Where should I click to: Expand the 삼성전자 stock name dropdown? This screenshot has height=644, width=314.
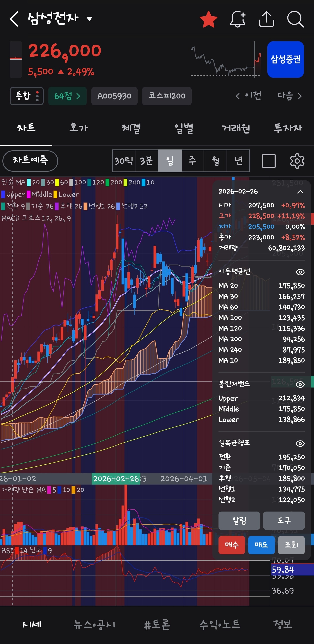point(89,19)
